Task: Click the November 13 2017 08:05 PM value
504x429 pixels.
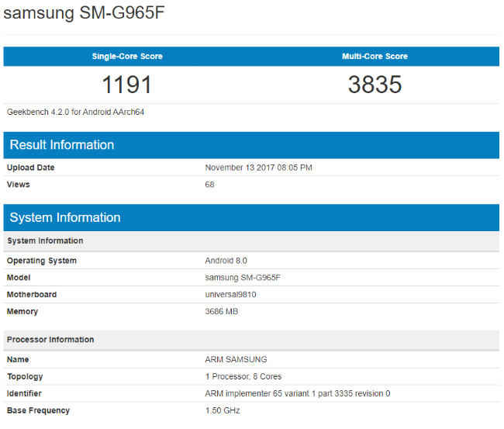Action: point(259,168)
